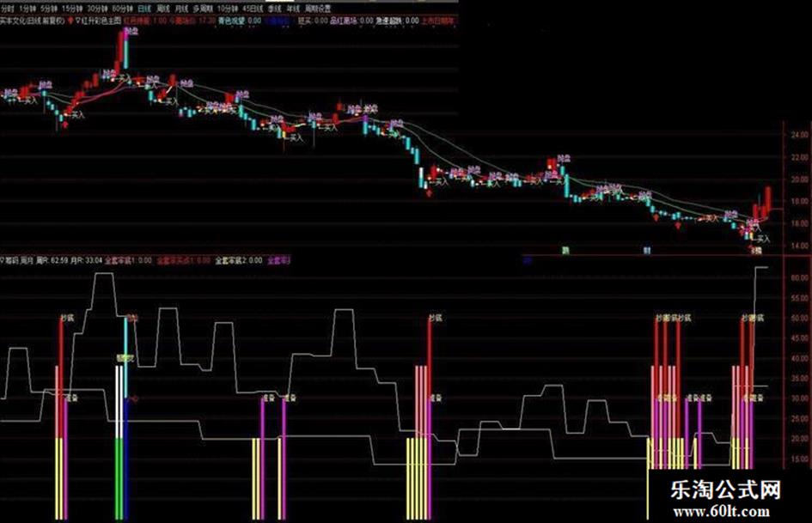
Task: Select the 60分钟 period tab
Action: tap(123, 9)
